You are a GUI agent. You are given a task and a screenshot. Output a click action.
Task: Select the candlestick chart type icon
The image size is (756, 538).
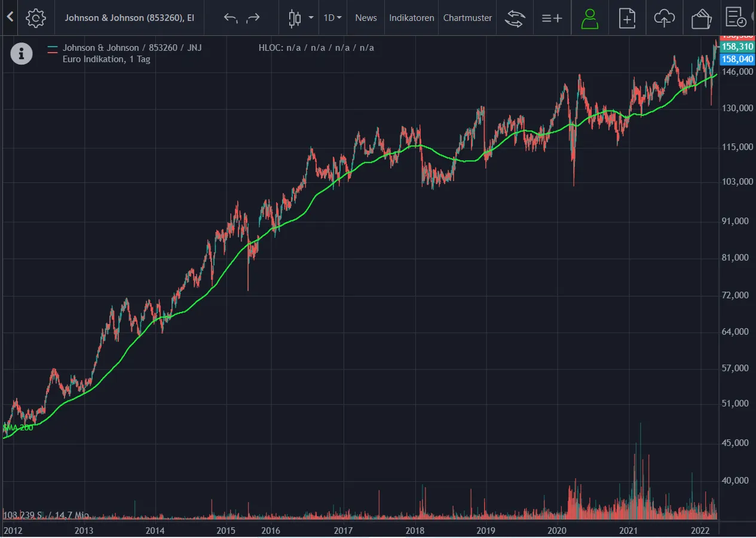295,18
